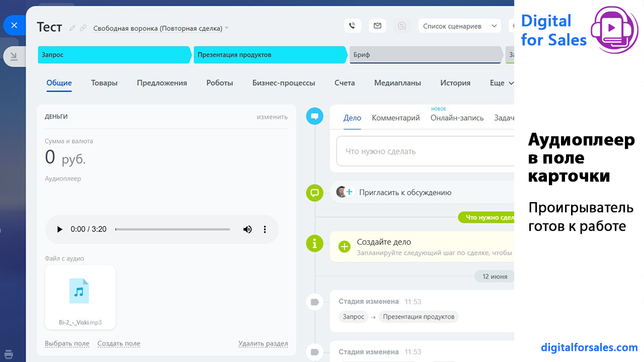Click the green plus icon near Создайте дело
Image resolution: width=644 pixels, height=362 pixels.
point(344,246)
